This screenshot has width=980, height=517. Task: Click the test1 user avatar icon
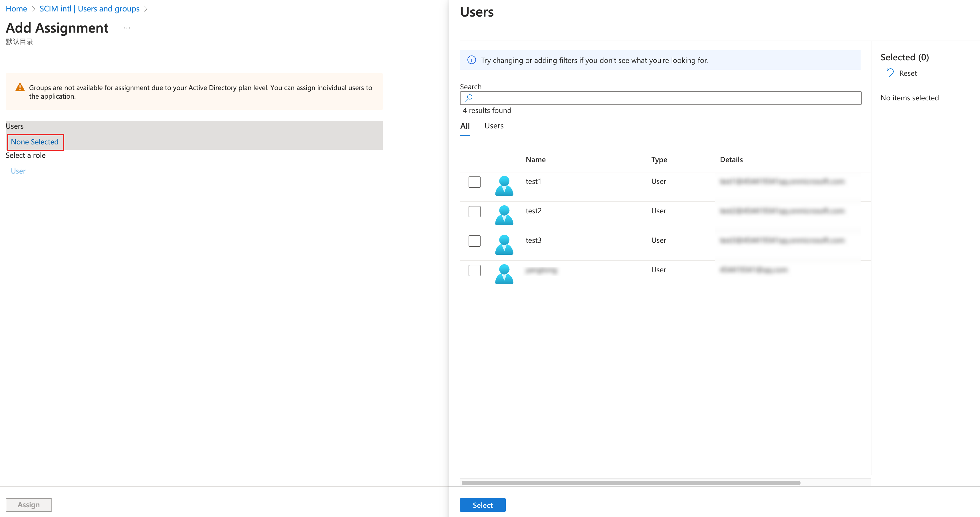tap(504, 186)
